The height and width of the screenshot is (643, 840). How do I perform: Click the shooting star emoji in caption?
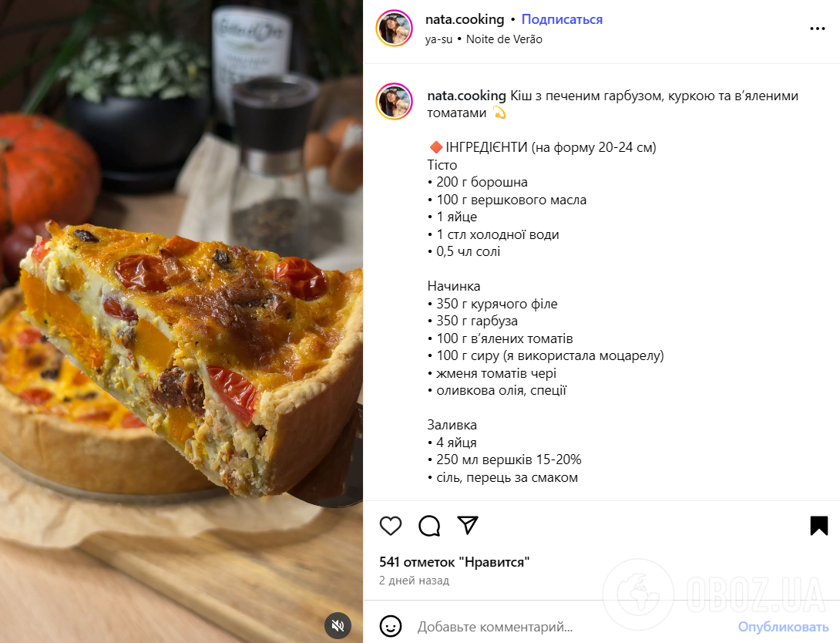(x=499, y=113)
